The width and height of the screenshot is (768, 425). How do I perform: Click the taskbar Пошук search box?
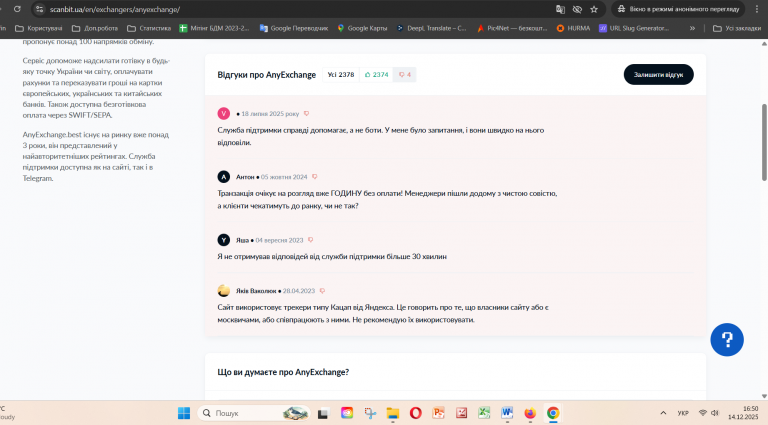[254, 413]
